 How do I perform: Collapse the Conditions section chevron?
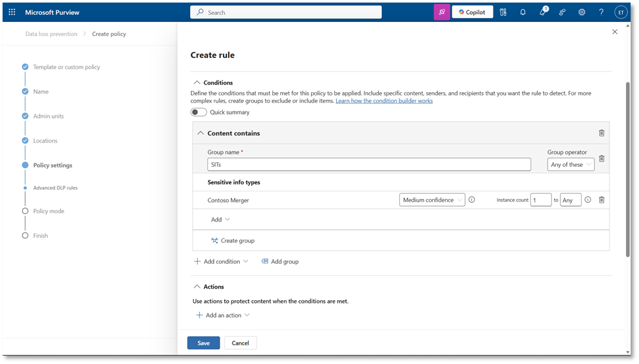[x=197, y=82]
